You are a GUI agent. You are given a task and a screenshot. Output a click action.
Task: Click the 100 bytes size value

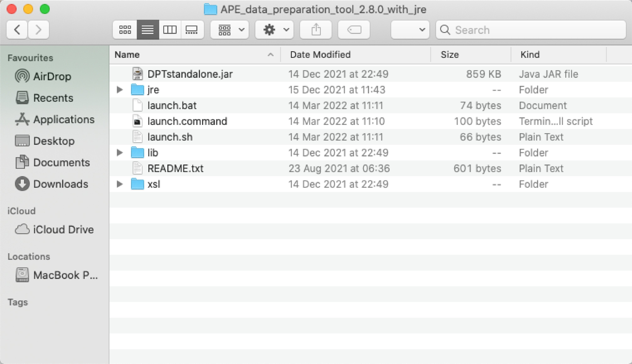(478, 121)
